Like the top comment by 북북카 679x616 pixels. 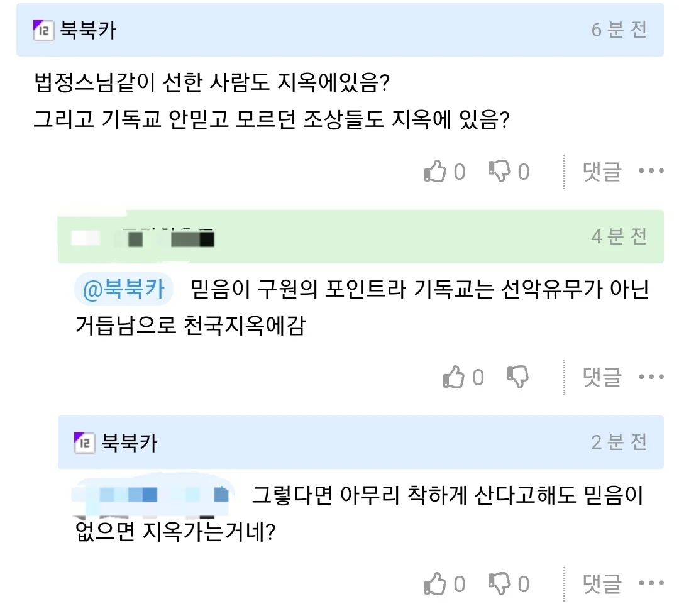coord(435,171)
